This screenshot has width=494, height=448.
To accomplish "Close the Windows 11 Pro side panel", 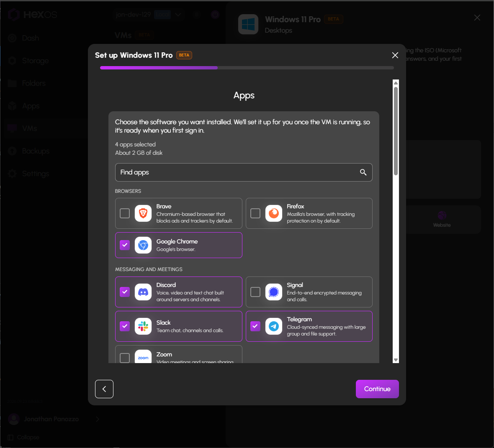I will point(477,18).
